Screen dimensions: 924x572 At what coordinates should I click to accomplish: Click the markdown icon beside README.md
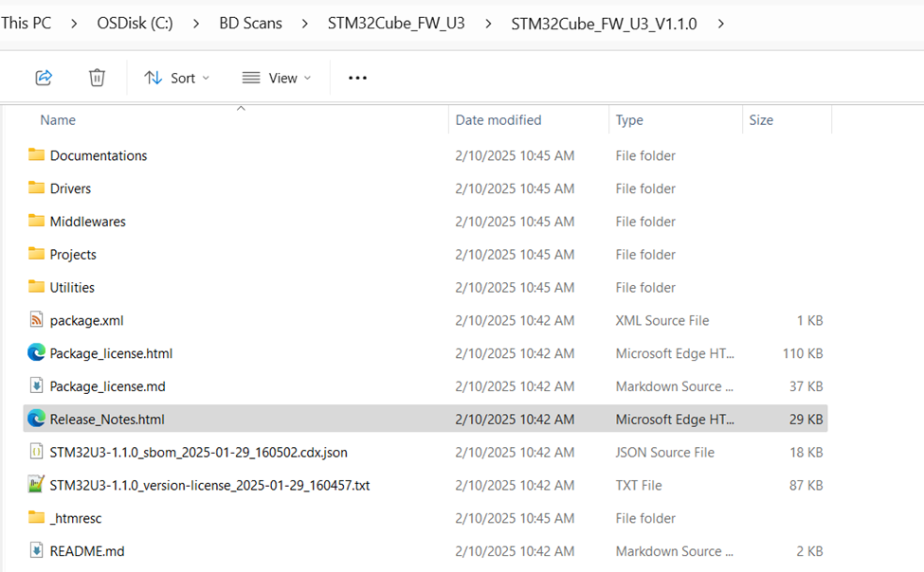(x=36, y=551)
